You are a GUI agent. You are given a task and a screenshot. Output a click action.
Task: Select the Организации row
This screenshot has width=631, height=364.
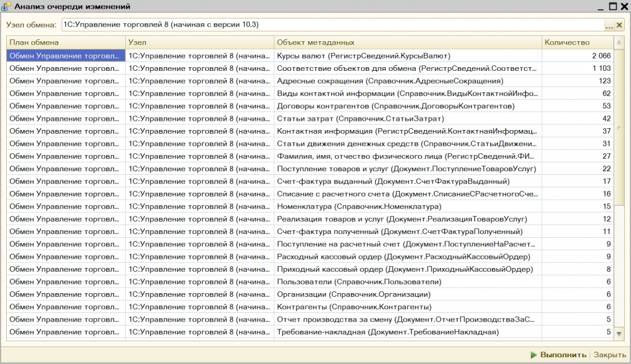310,294
